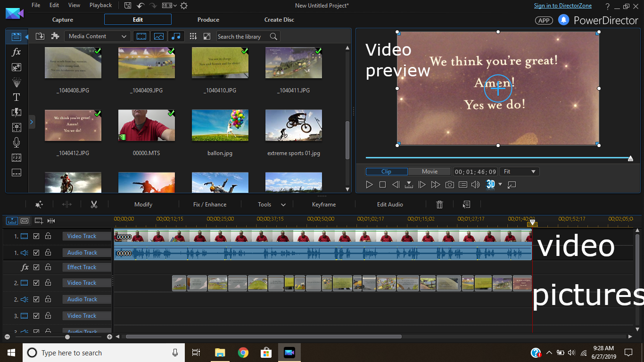
Task: Expand the Fit zoom dropdown
Action: (x=520, y=172)
